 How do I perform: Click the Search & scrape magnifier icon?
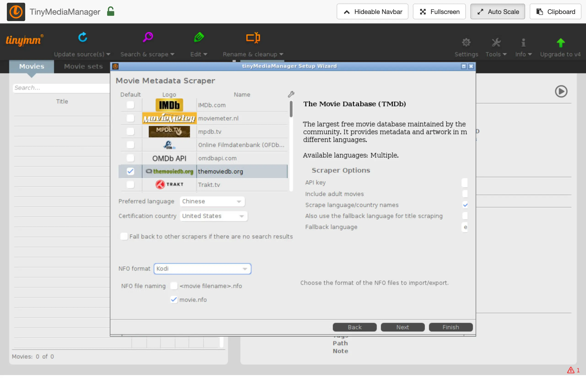148,37
